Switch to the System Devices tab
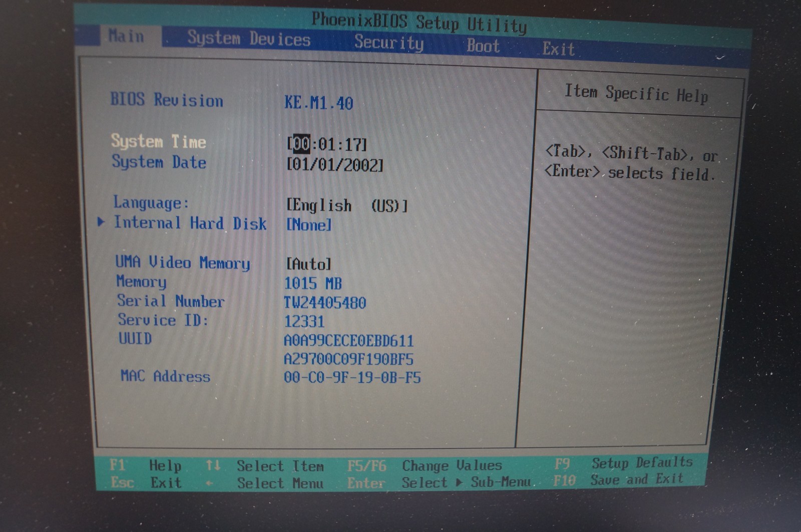The image size is (801, 532). pyautogui.click(x=249, y=39)
